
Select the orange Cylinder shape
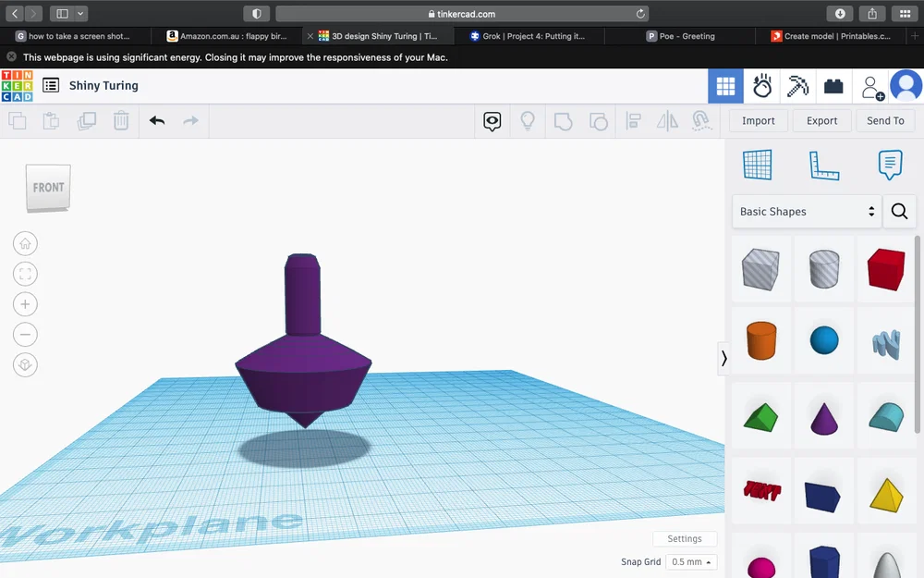pos(760,340)
